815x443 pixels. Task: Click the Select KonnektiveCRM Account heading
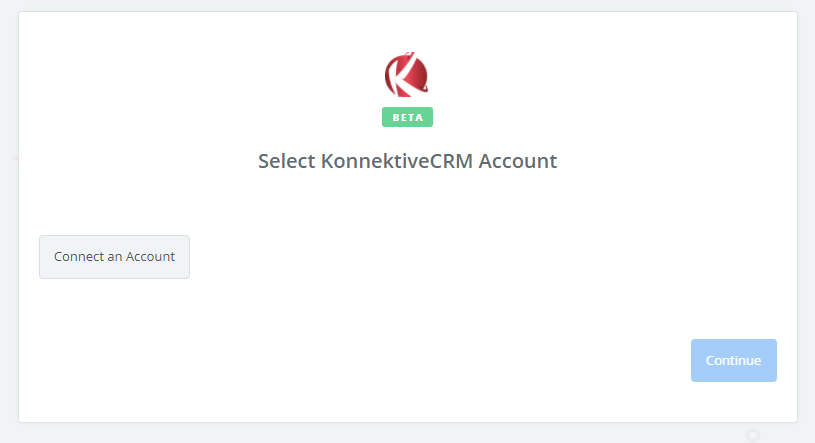(x=408, y=161)
